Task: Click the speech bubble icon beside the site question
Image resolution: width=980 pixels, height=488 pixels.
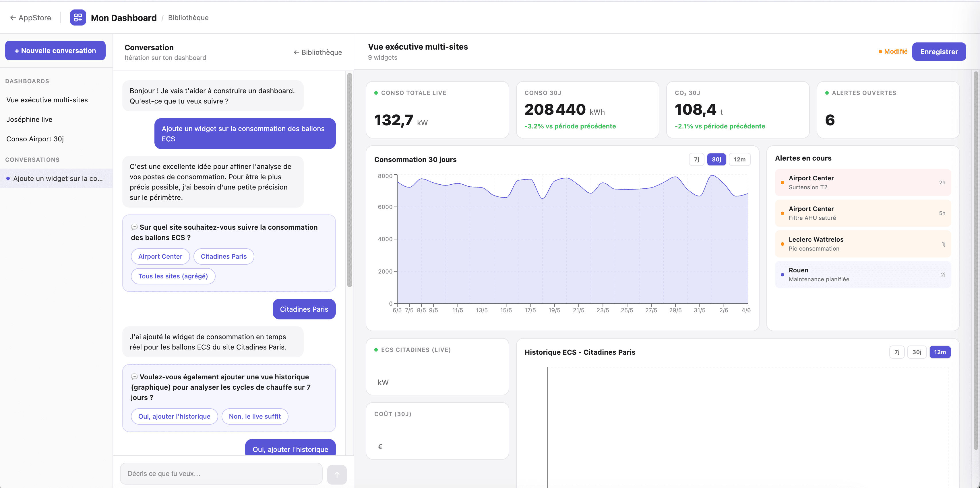Action: click(x=134, y=227)
